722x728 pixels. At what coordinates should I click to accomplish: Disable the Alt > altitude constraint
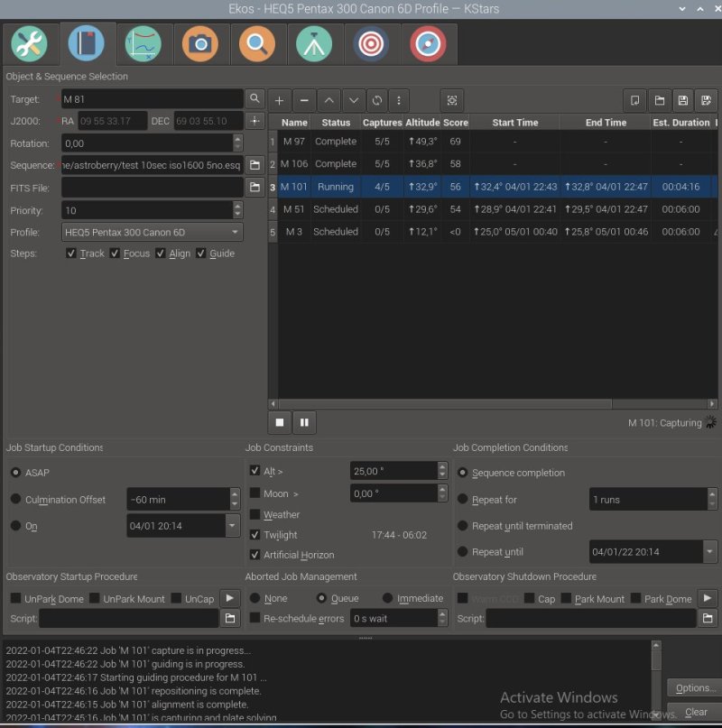click(x=255, y=470)
